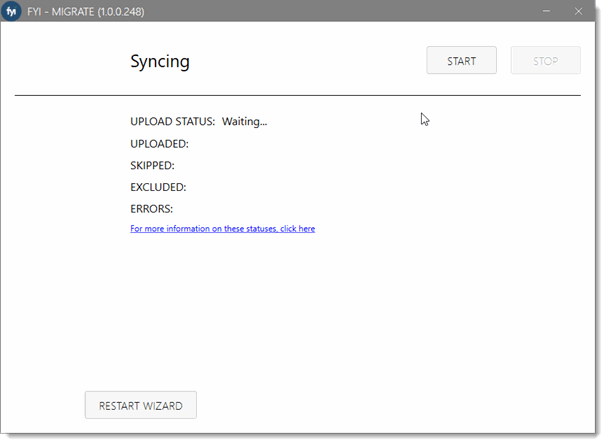The height and width of the screenshot is (444, 606).
Task: Click the greyed-out STOP button
Action: pos(545,60)
